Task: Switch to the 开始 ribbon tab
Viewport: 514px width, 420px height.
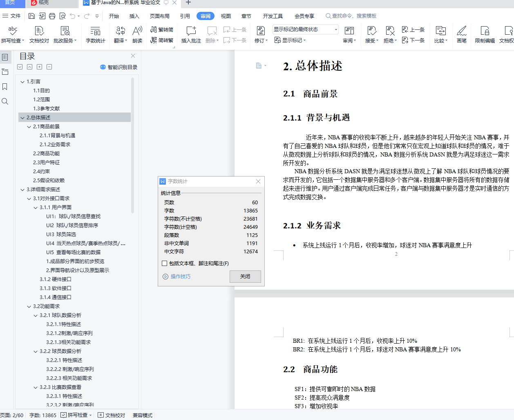Action: point(114,16)
